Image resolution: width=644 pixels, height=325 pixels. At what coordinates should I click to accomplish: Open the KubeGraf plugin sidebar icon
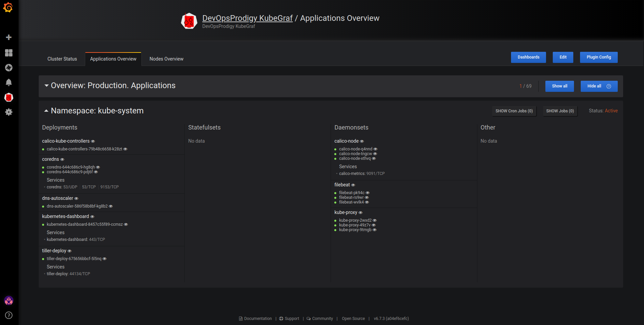9,98
